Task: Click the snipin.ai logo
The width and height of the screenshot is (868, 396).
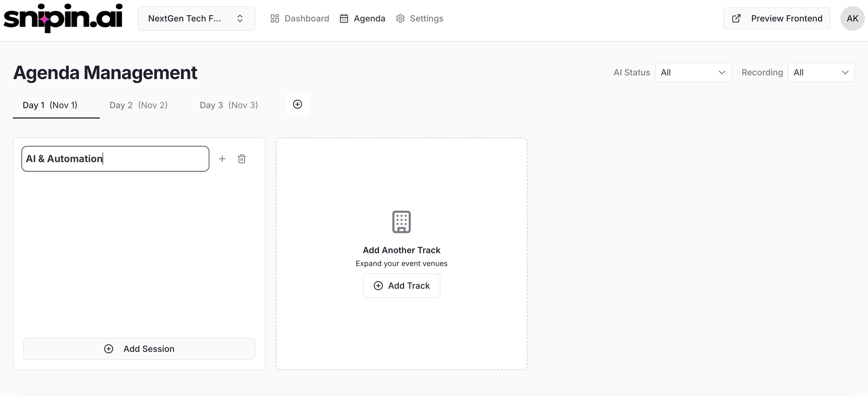Action: click(63, 18)
